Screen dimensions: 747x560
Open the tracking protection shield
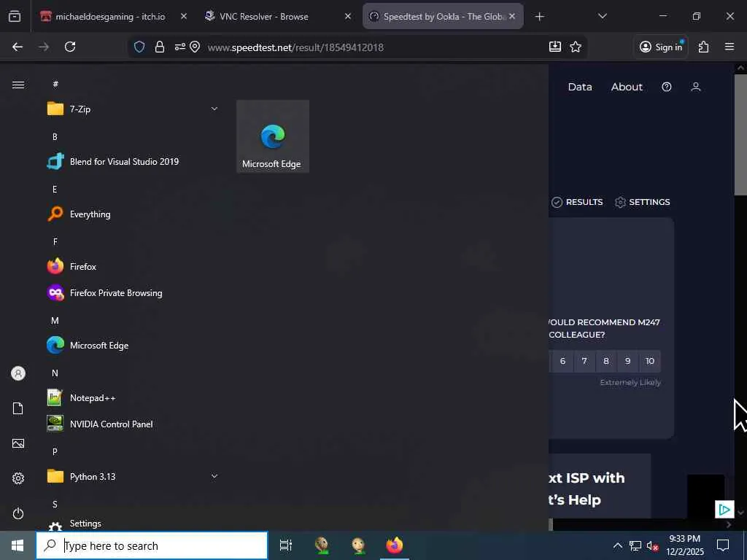pos(139,47)
